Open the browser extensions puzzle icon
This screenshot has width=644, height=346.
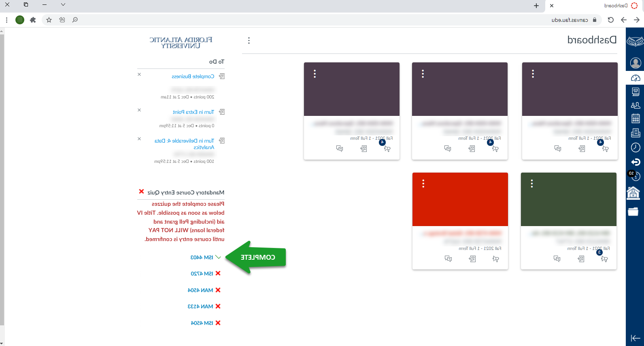tap(33, 20)
